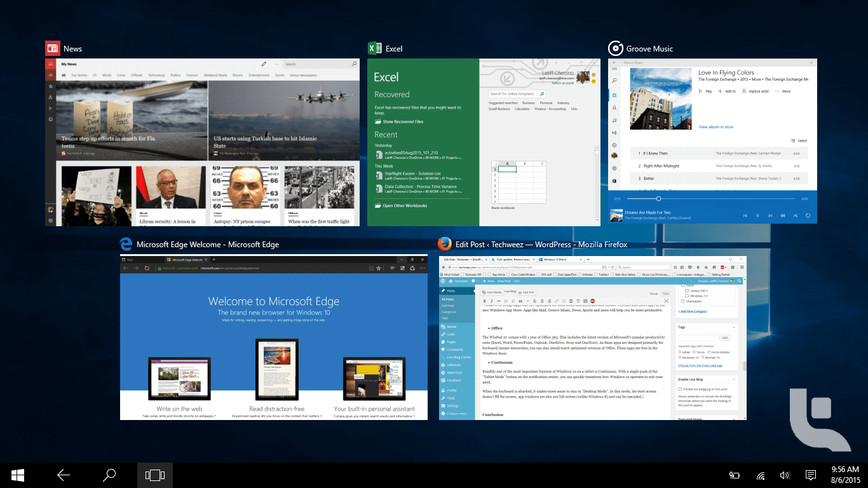Click the green Excel app icon

[x=375, y=48]
